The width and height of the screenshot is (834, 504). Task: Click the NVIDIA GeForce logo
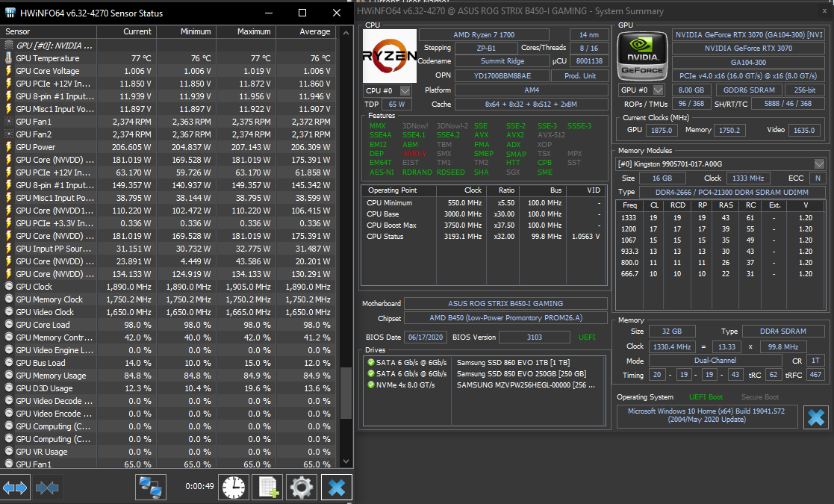coord(642,56)
